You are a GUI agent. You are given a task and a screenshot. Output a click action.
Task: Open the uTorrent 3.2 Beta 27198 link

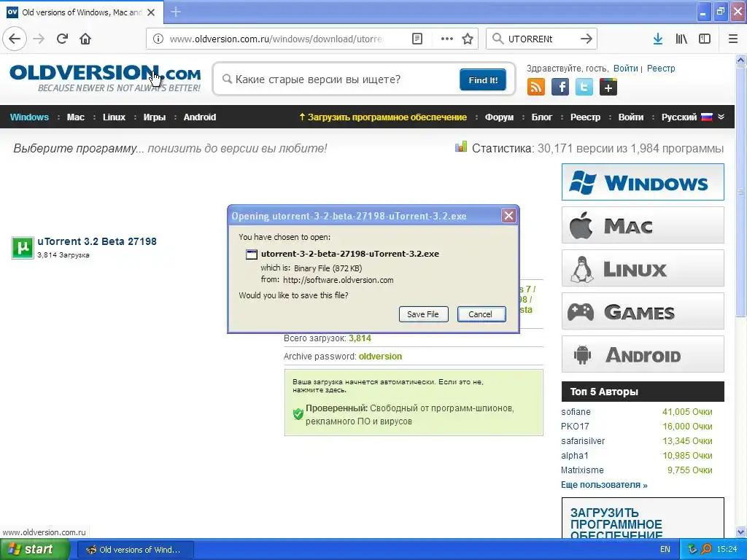[97, 241]
